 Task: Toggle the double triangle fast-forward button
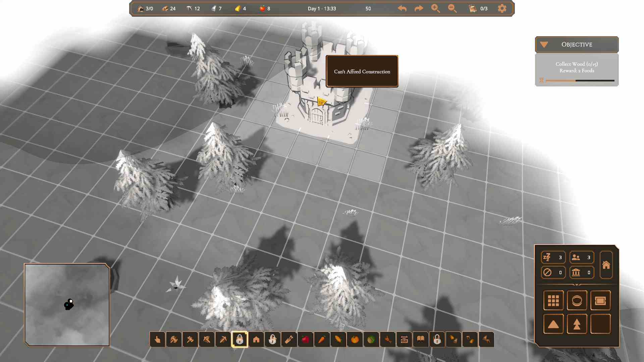tap(577, 324)
